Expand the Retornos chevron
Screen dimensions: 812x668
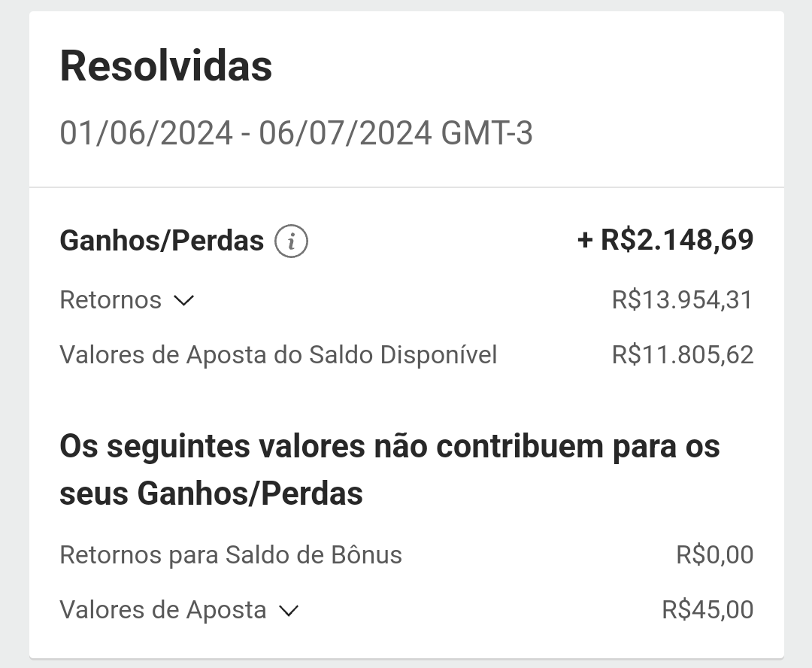184,300
